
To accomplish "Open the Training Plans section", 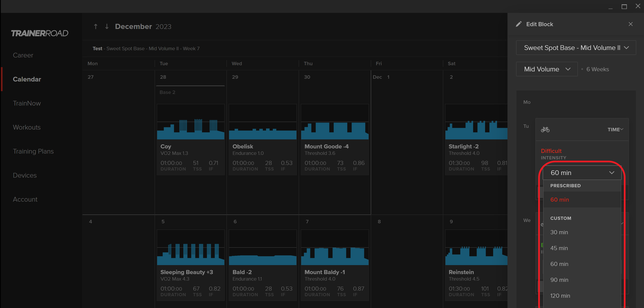I will pos(33,151).
